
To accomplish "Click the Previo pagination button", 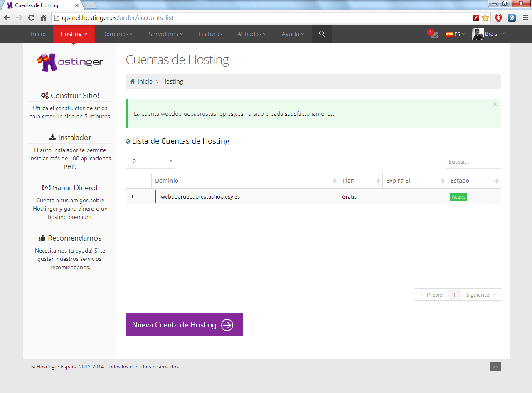I will (x=431, y=295).
